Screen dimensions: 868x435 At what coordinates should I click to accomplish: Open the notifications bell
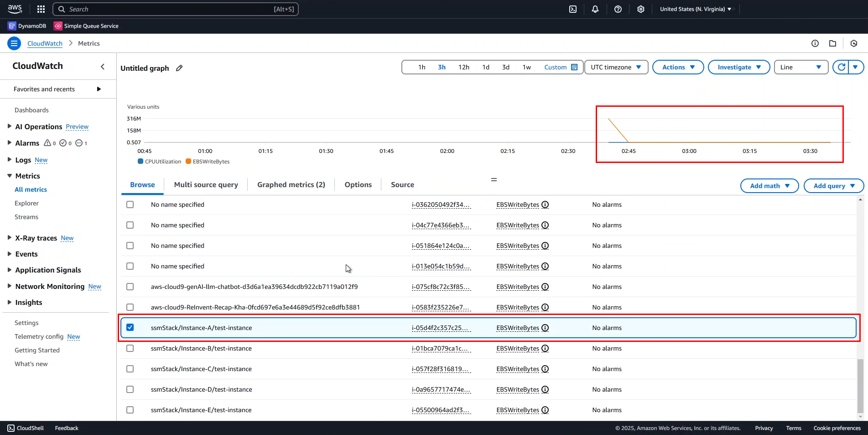(595, 9)
